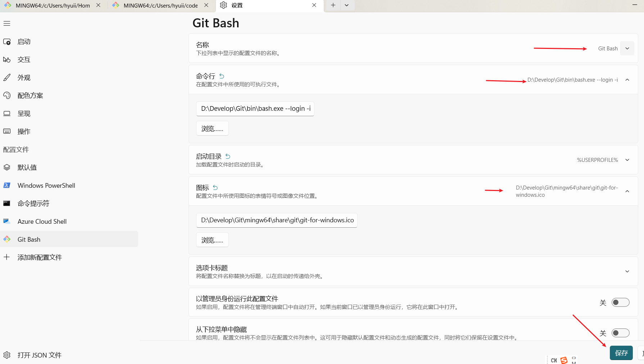Click the gear icon beside 打开 JSON 文件
This screenshot has height=364, width=644.
[7, 355]
